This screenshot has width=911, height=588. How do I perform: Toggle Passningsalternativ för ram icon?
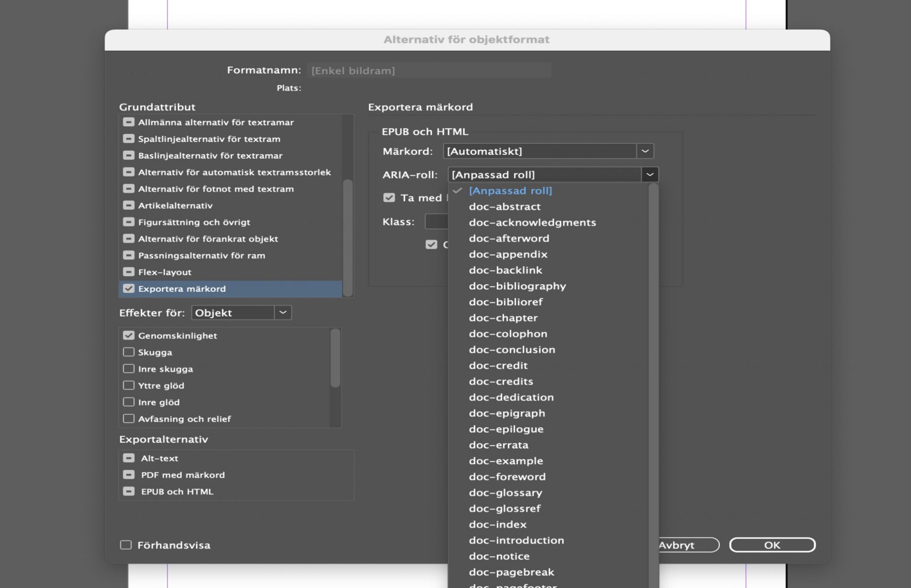[x=129, y=255]
